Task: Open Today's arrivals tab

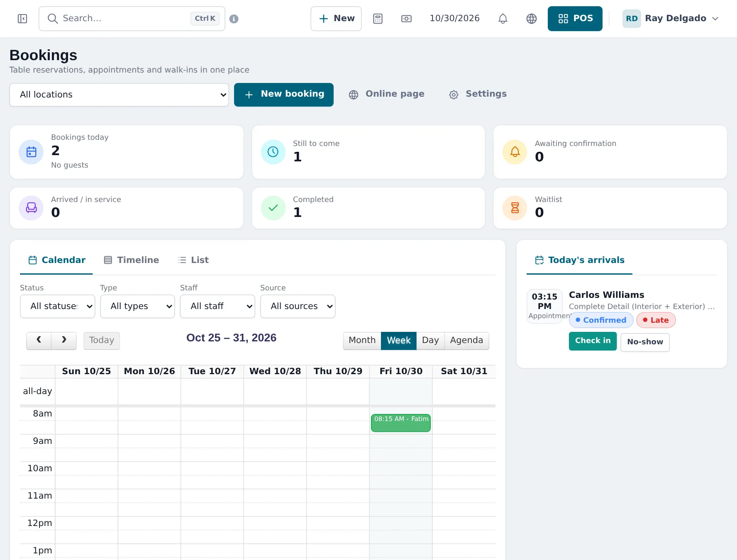Action: pos(579,260)
